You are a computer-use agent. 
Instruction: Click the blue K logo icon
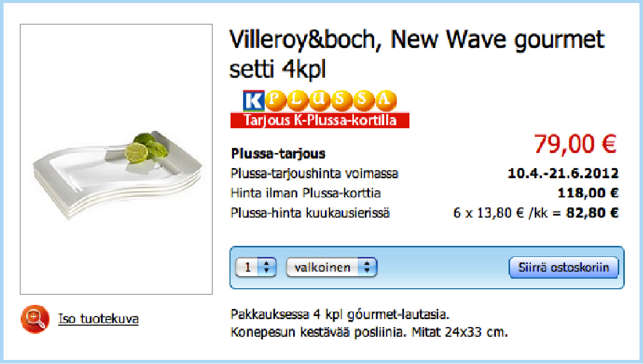[x=253, y=101]
